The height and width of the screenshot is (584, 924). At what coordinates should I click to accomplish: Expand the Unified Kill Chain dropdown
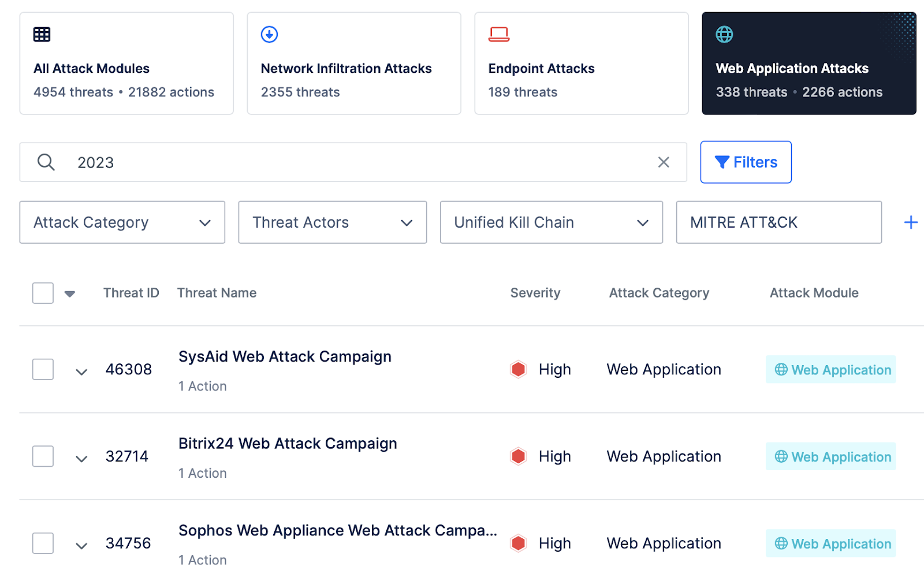[551, 222]
